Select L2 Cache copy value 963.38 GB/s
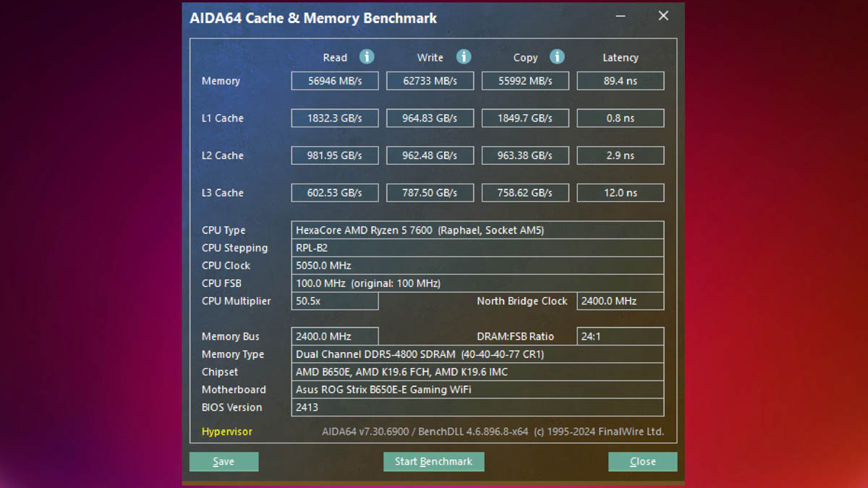 tap(525, 155)
